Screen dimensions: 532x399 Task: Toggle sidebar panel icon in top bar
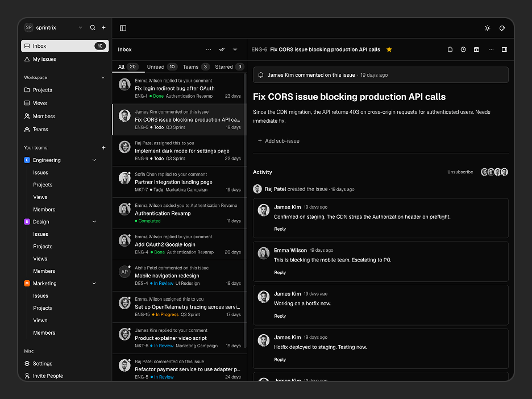click(x=123, y=28)
